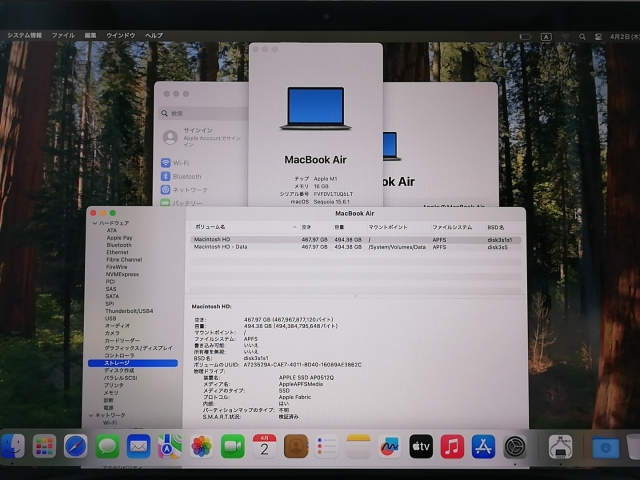Viewport: 640px width, 480px height.
Task: Click System Information icon in the Dock
Action: click(560, 447)
